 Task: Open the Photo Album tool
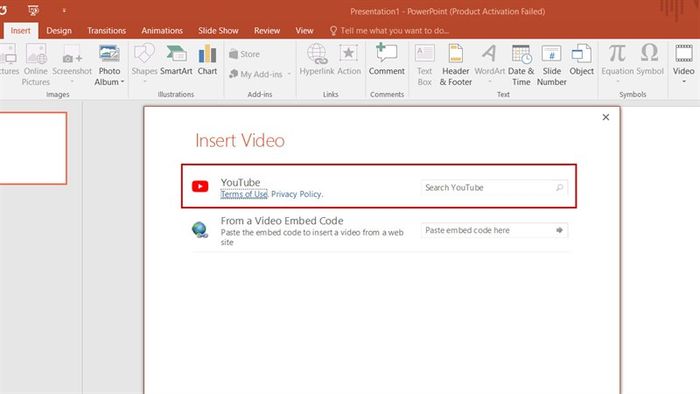109,65
